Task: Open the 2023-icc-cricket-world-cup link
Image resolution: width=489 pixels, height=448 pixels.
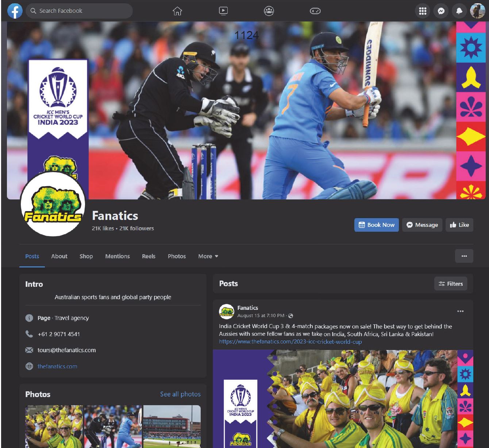Action: point(290,342)
